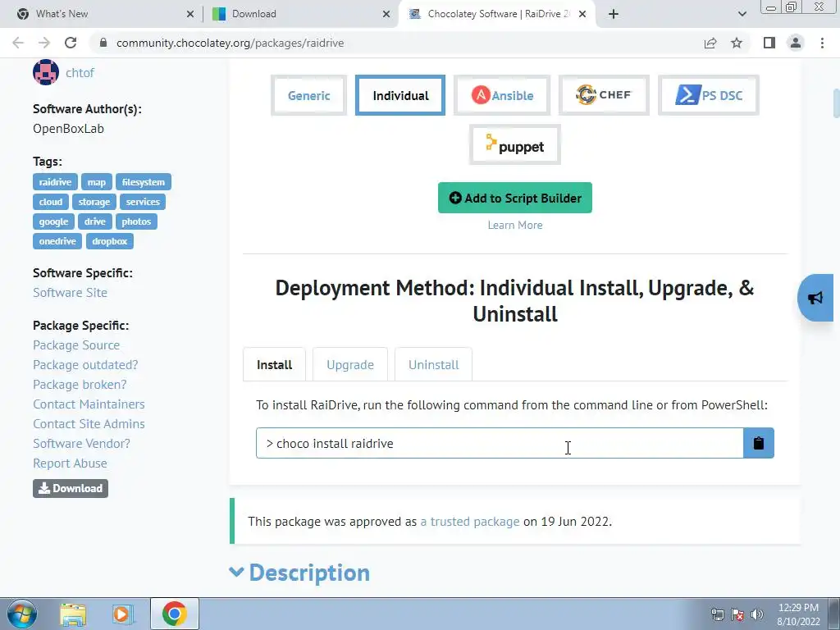Open a new browser tab
This screenshot has width=840, height=630.
pos(614,14)
